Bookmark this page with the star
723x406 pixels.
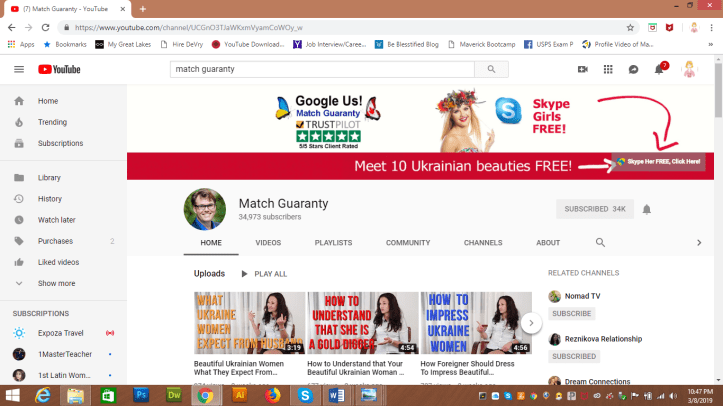(630, 28)
